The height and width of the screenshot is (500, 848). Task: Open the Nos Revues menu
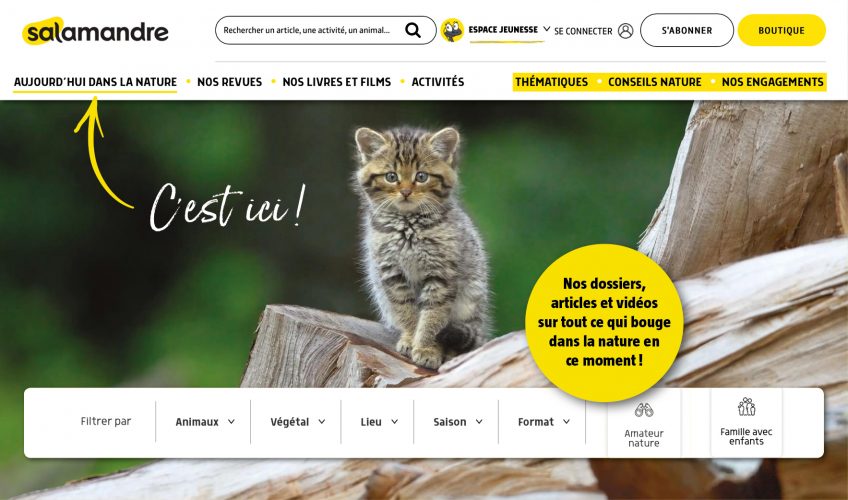click(x=229, y=82)
